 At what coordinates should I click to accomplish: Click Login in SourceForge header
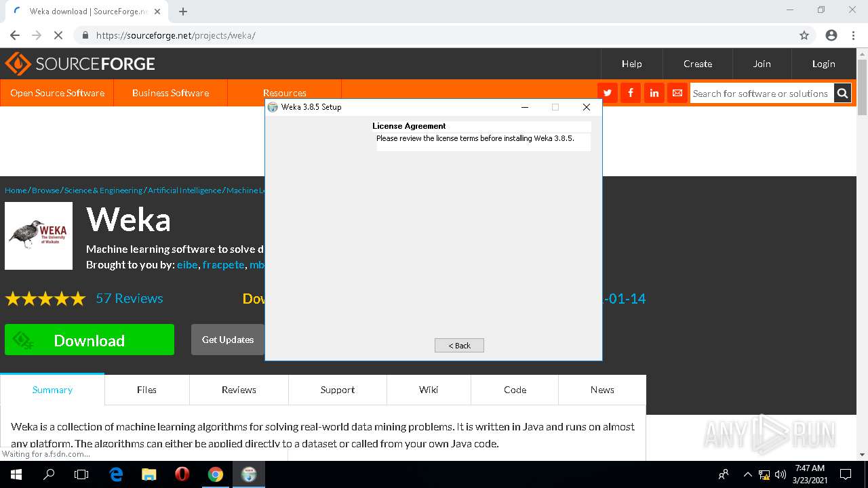click(x=823, y=64)
